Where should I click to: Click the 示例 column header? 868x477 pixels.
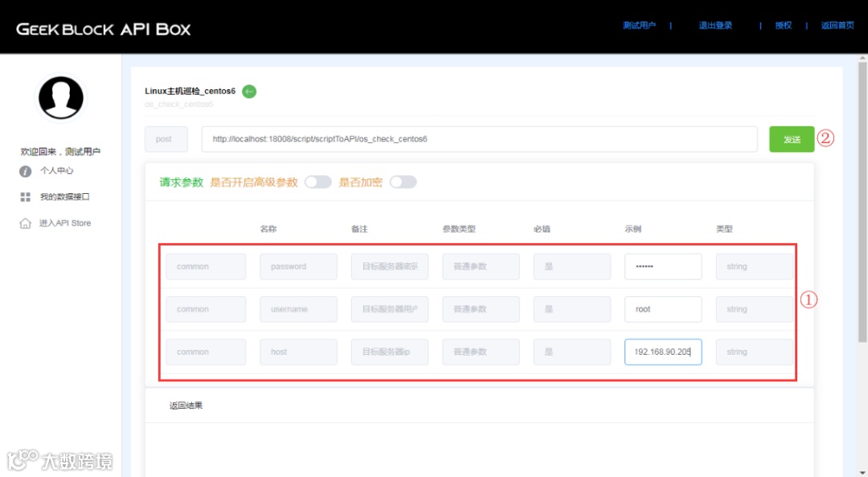[633, 228]
